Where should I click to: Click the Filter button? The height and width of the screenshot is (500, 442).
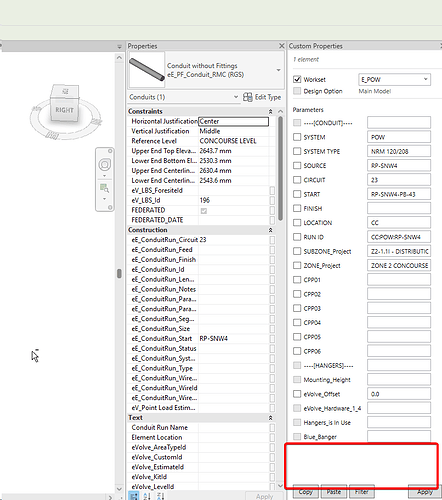(x=362, y=492)
